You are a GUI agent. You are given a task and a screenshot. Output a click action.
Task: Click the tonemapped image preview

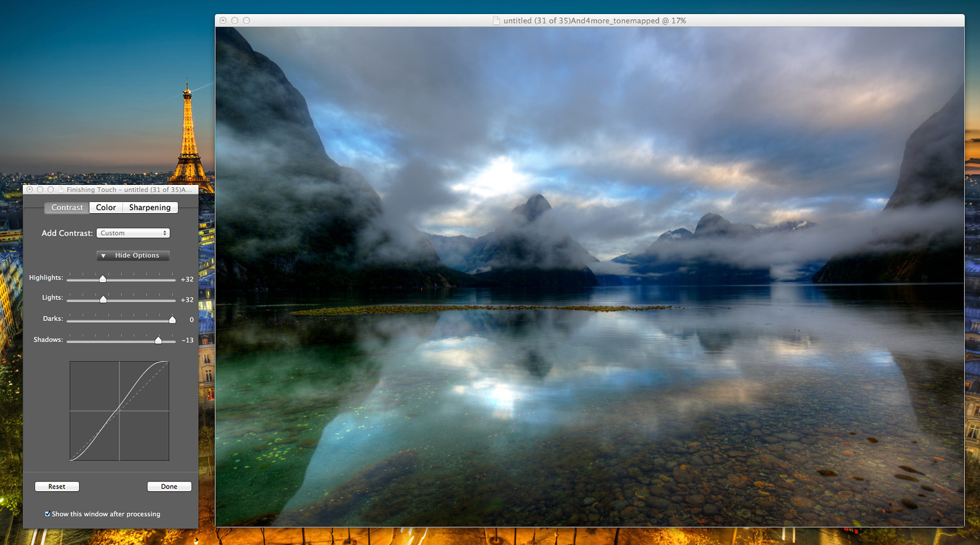point(590,276)
